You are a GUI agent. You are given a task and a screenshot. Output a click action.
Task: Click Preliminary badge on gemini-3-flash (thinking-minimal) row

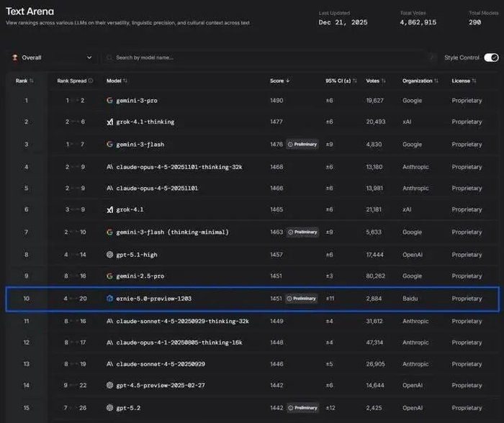(302, 232)
